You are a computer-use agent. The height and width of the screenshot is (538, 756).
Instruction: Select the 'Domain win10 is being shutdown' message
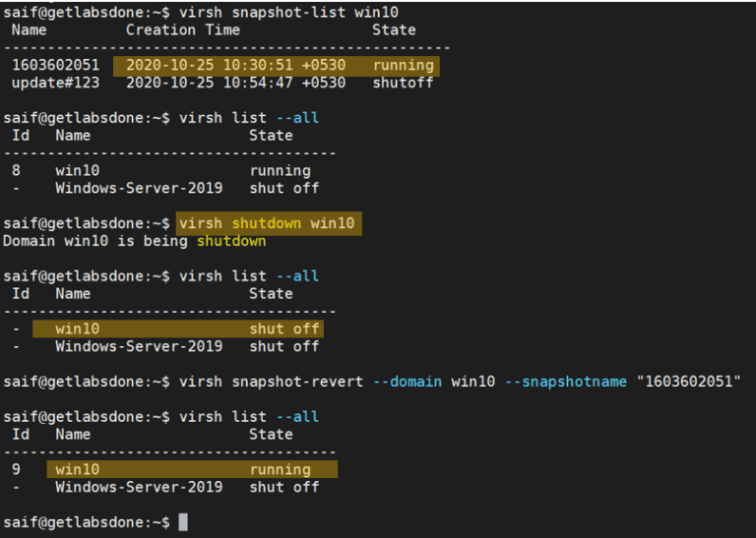point(135,241)
